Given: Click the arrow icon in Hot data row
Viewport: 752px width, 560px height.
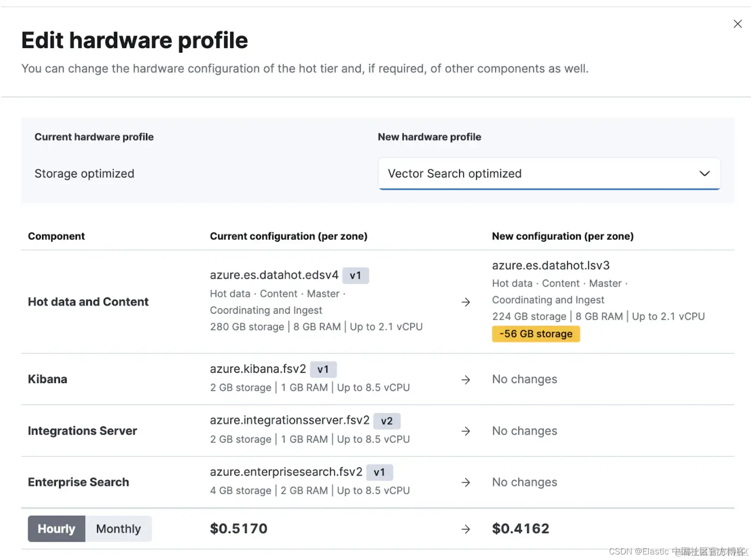Looking at the screenshot, I should [466, 302].
